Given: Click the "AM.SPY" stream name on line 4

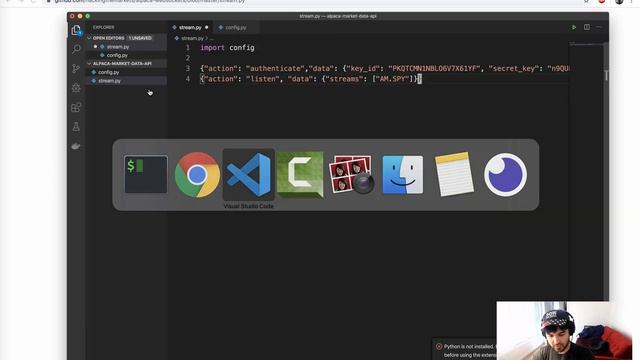Looking at the screenshot, I should click(x=394, y=79).
